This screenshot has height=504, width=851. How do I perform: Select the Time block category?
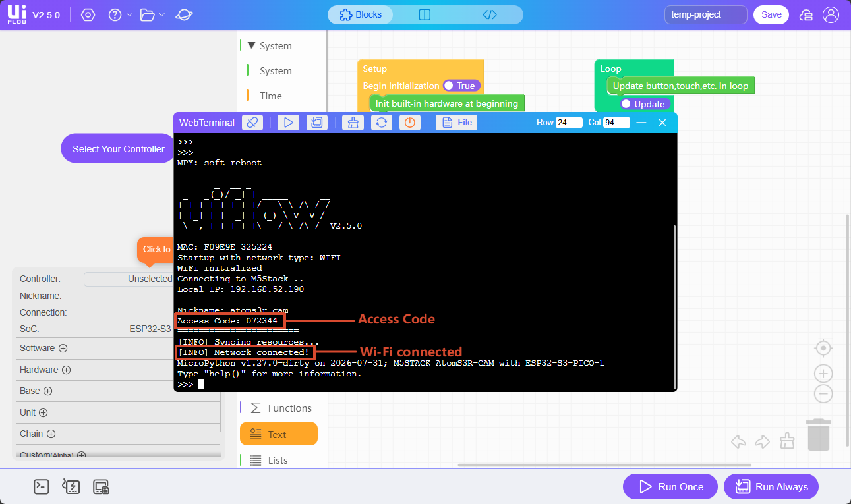pyautogui.click(x=270, y=96)
